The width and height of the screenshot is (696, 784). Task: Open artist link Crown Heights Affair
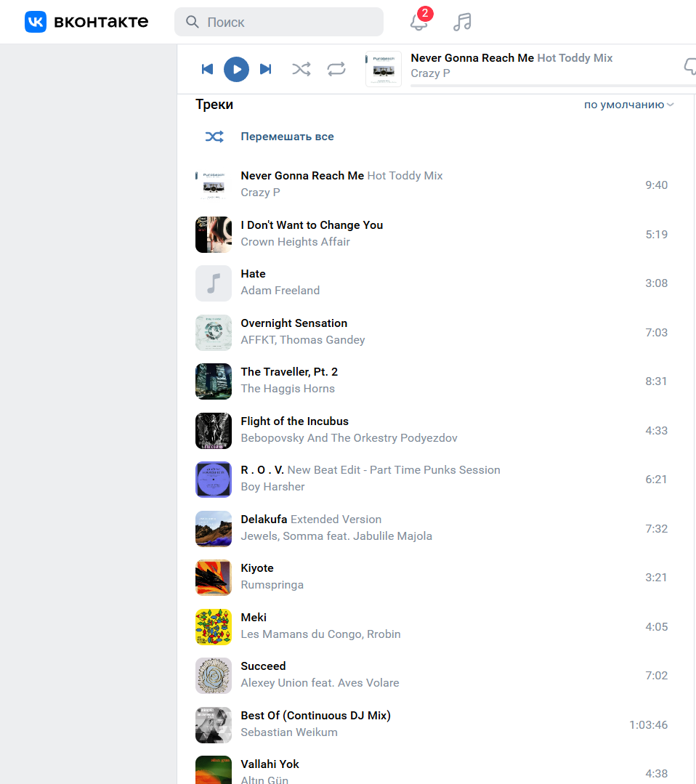click(x=296, y=242)
